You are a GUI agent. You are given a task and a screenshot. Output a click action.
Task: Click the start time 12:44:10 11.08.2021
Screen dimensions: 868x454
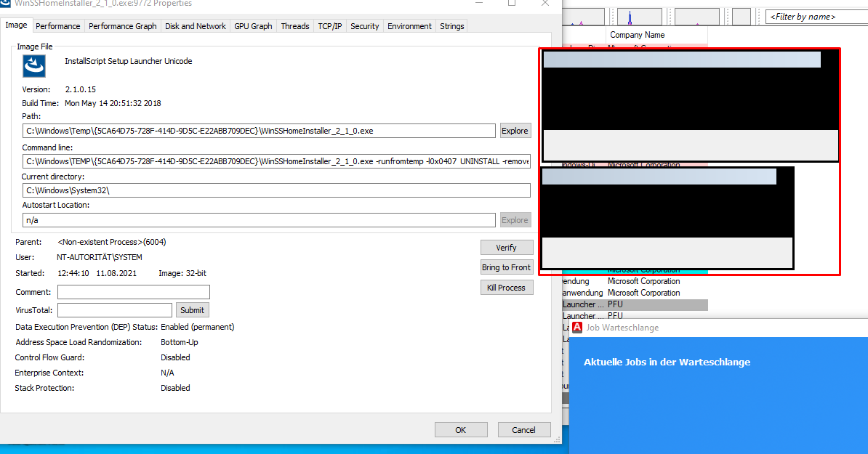pos(97,274)
